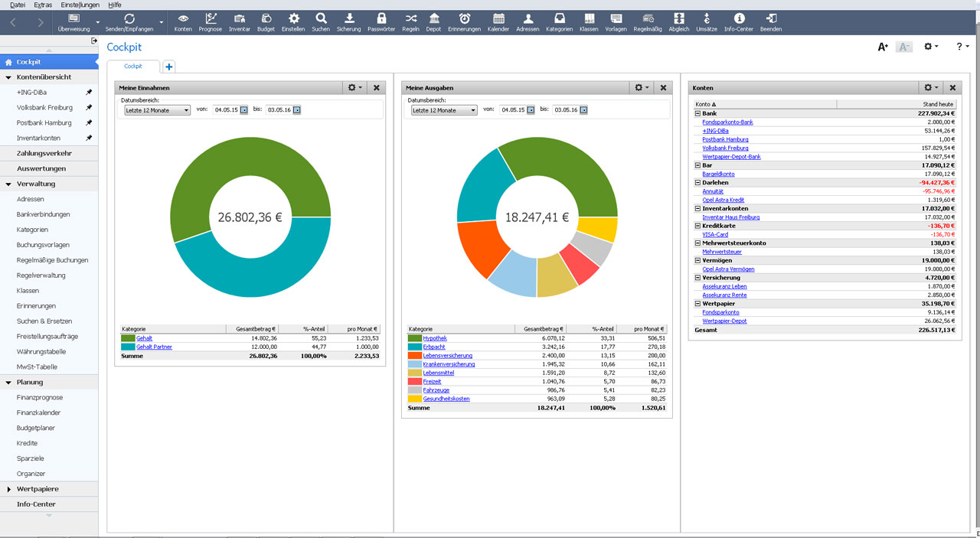Image resolution: width=980 pixels, height=538 pixels.
Task: Open the Depot toolbar icon
Action: click(433, 21)
